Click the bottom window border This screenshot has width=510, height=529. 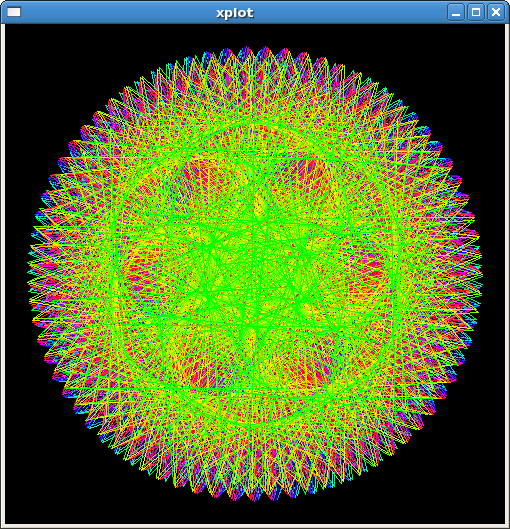tap(255, 526)
